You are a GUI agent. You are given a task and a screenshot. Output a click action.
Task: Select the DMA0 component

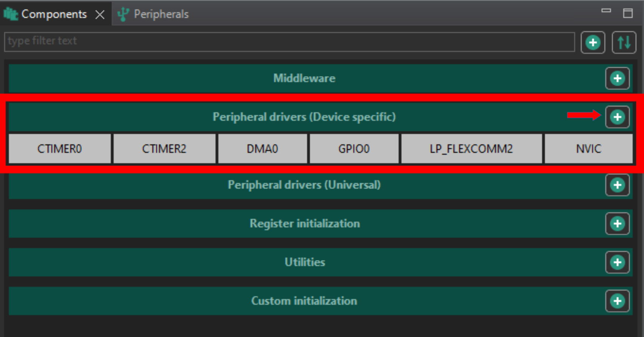coord(262,149)
